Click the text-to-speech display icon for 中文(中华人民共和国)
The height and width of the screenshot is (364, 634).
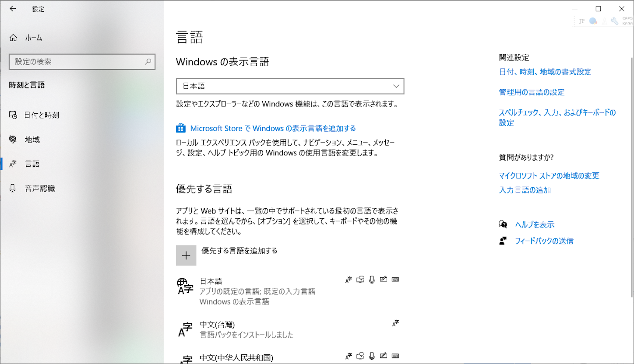(x=360, y=356)
